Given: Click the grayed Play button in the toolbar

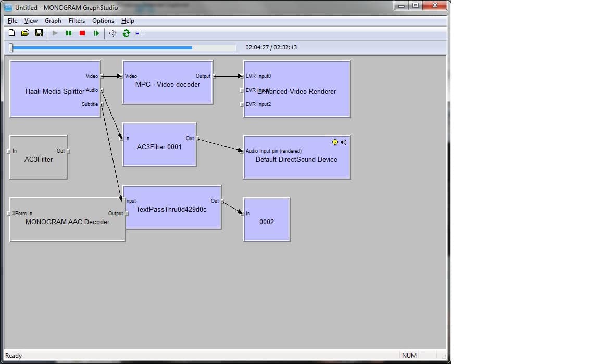Looking at the screenshot, I should [55, 33].
